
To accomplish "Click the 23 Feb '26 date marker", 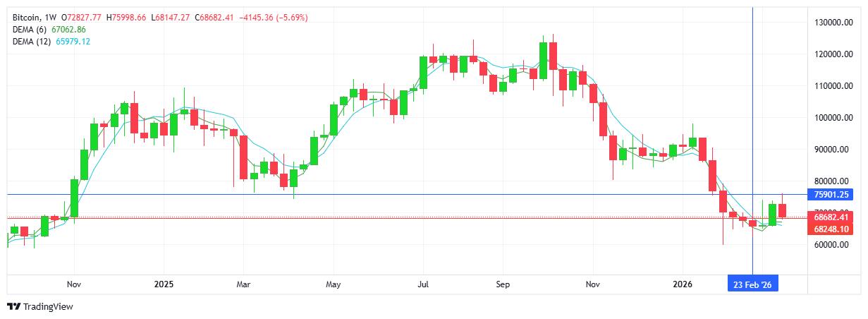I will tap(753, 284).
